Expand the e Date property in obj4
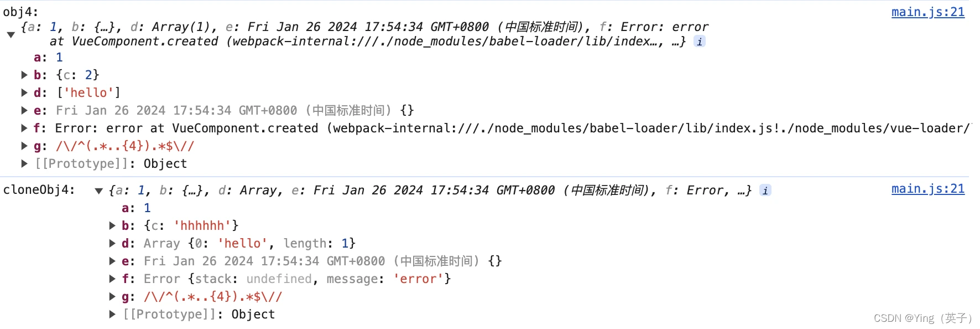The width and height of the screenshot is (980, 329). (24, 110)
